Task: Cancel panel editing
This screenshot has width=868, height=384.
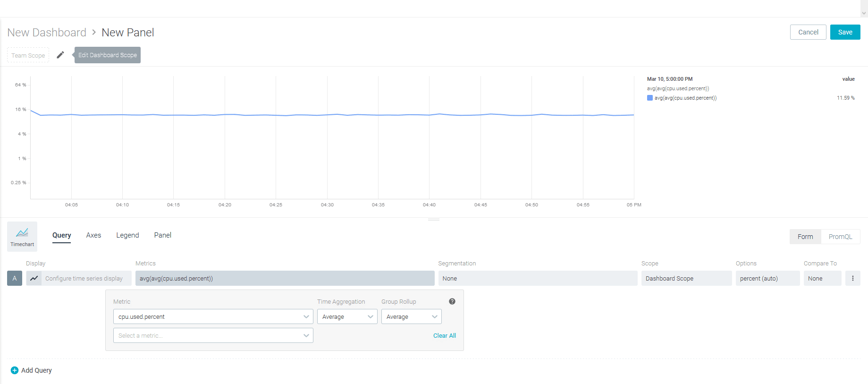Action: click(x=808, y=32)
